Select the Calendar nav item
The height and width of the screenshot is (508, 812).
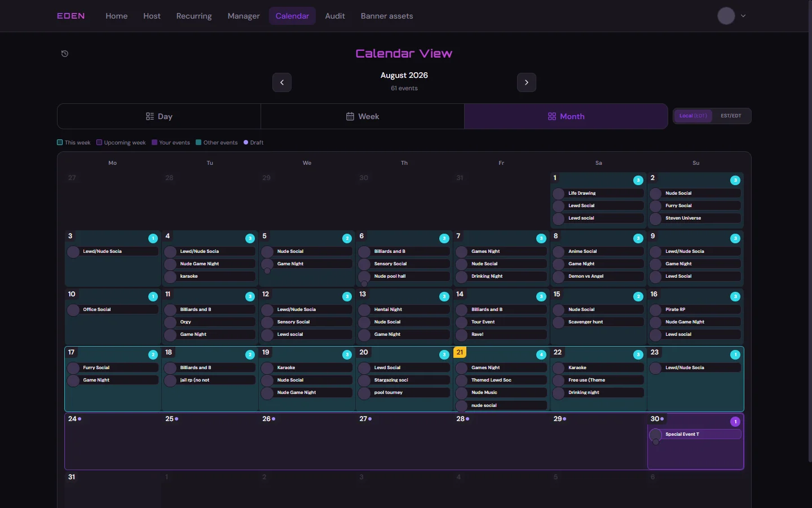[292, 16]
